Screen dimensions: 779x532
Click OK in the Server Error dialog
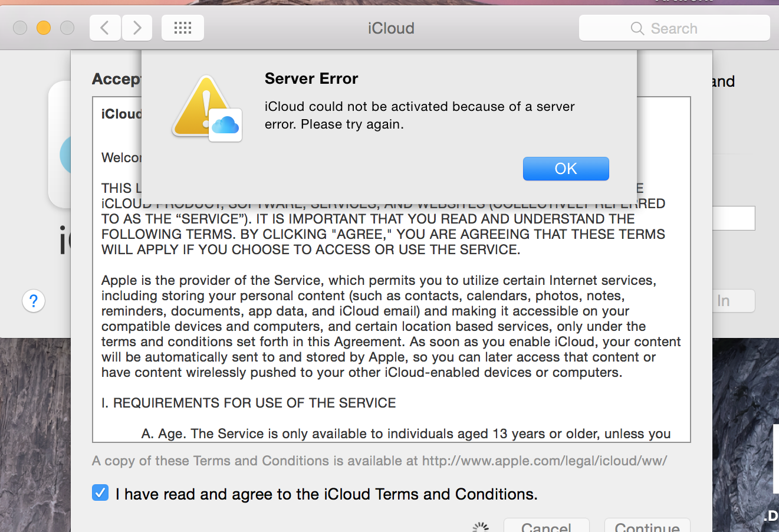coord(566,169)
